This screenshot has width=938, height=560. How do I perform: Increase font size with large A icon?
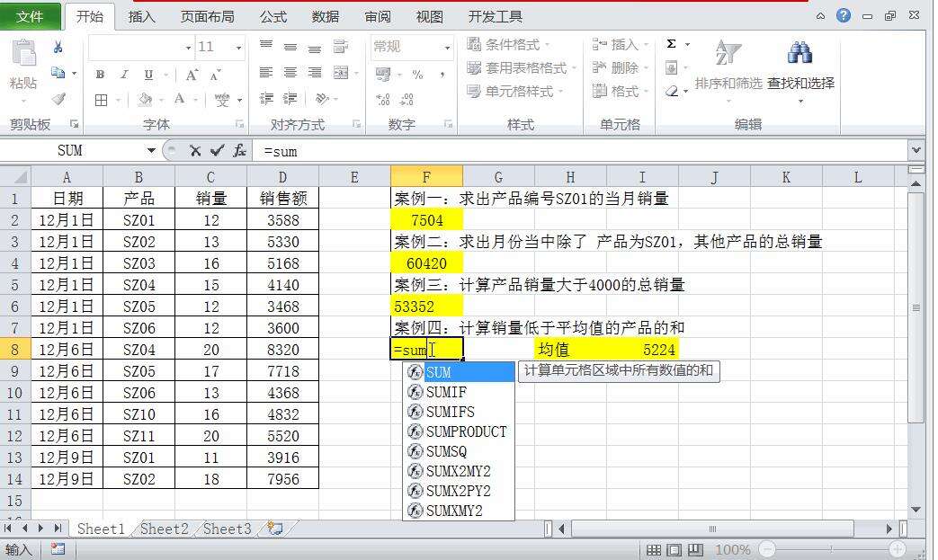point(192,75)
